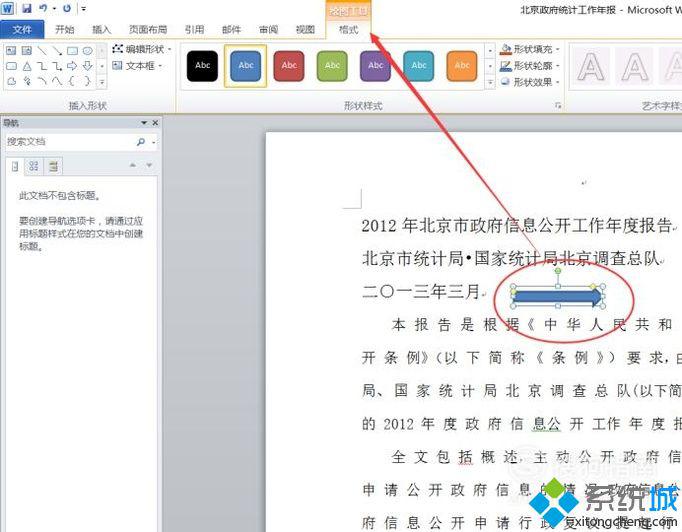Viewport: 682px width, 532px height.
Task: Select the arrow line shape
Action: (57, 51)
